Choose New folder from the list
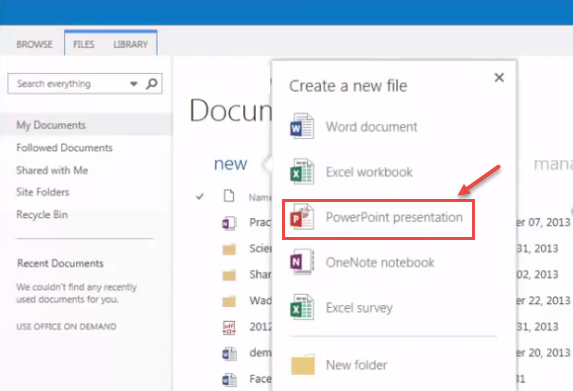Image resolution: width=573 pixels, height=391 pixels. click(356, 365)
